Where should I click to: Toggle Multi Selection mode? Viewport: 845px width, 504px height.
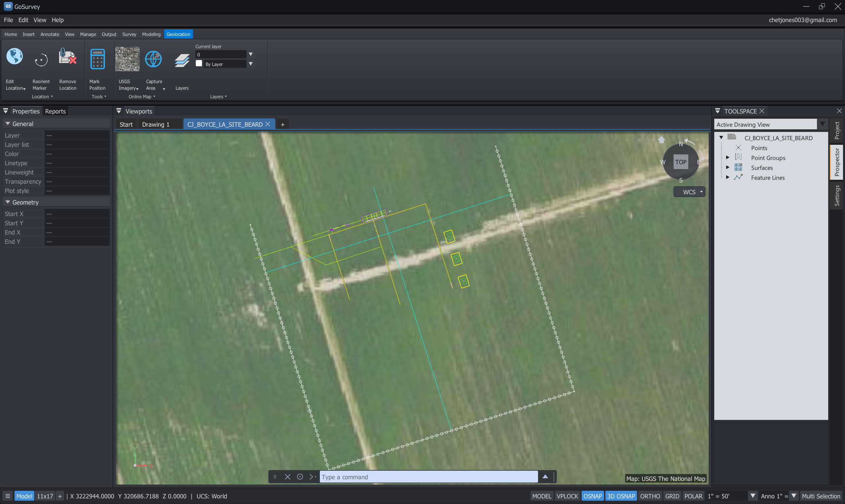[821, 496]
